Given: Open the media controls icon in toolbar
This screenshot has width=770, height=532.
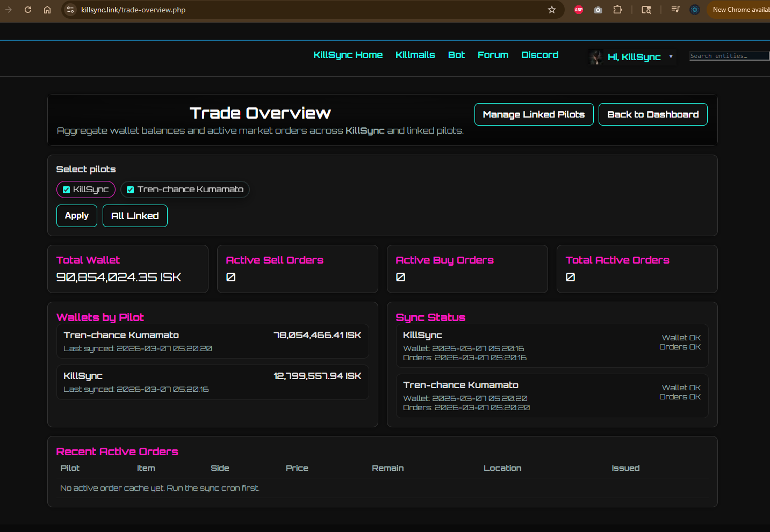Looking at the screenshot, I should 675,10.
